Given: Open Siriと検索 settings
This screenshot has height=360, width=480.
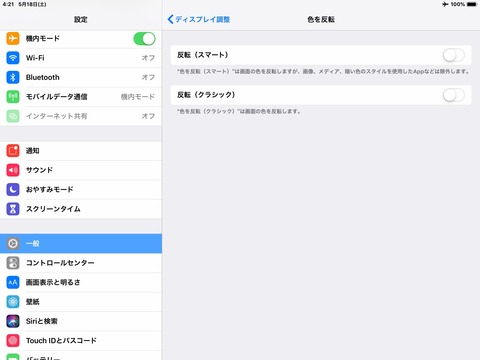Looking at the screenshot, I should (81, 321).
